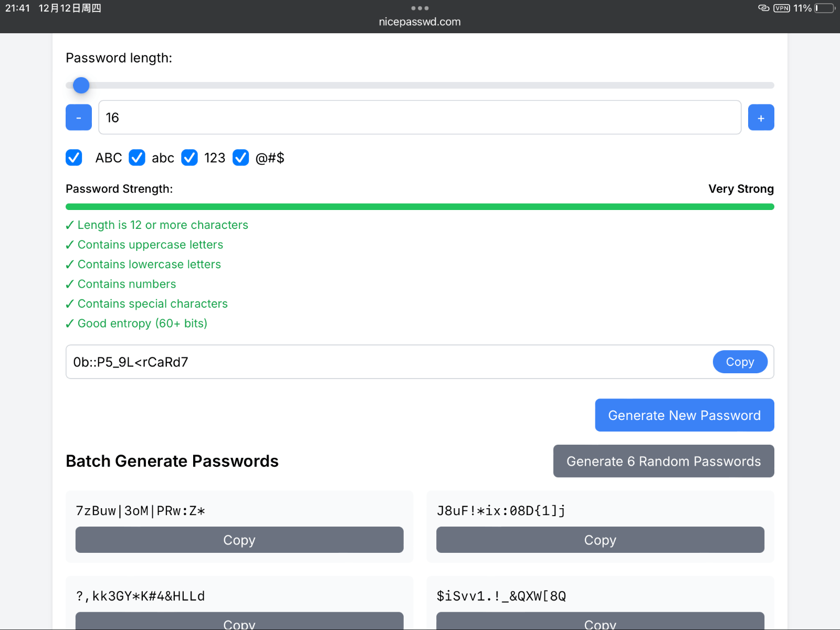Click the 'Password length:' label
The image size is (840, 630).
point(119,58)
